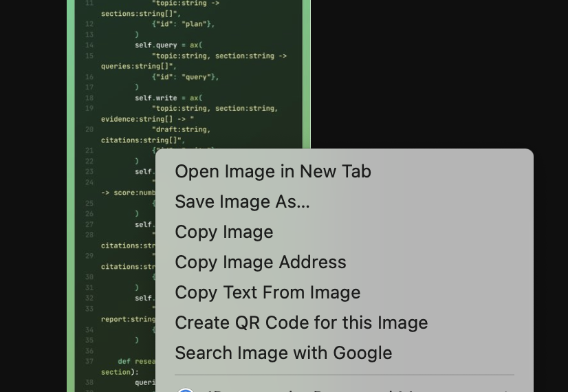Click the '-> score:numb' code fragment
568x392 pixels.
128,193
